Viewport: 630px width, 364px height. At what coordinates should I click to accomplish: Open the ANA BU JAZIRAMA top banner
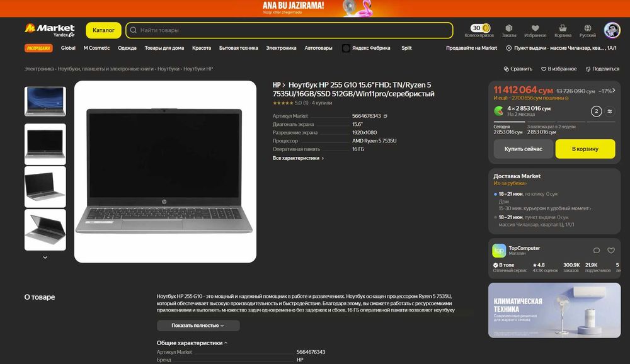315,8
